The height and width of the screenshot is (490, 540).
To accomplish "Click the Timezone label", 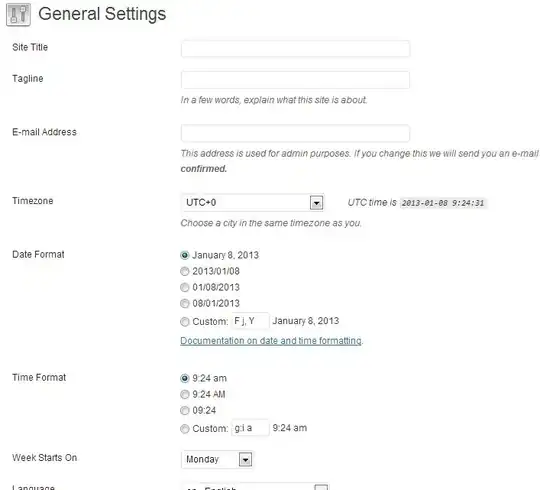I will pos(33,201).
